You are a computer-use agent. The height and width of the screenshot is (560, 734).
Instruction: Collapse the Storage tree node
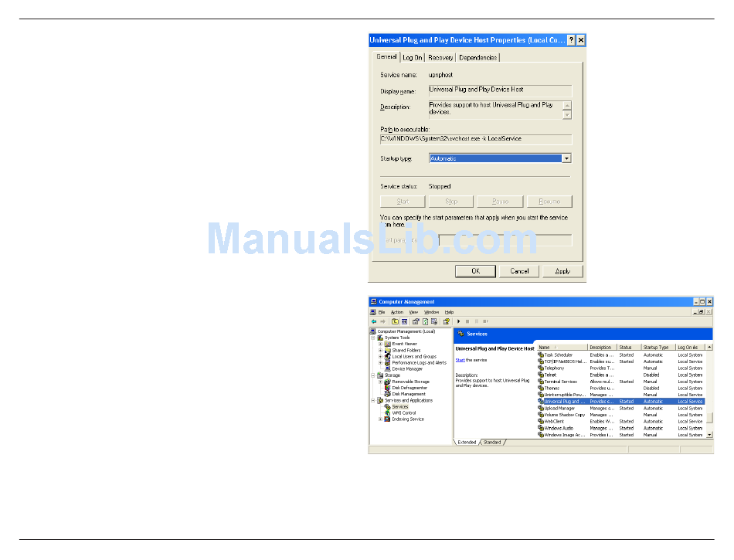pyautogui.click(x=373, y=375)
